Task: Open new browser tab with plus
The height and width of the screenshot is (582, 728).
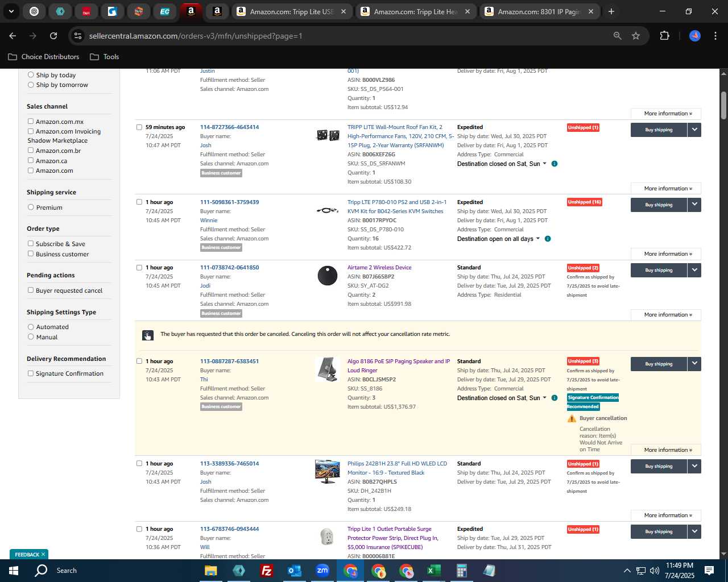Action: point(611,11)
